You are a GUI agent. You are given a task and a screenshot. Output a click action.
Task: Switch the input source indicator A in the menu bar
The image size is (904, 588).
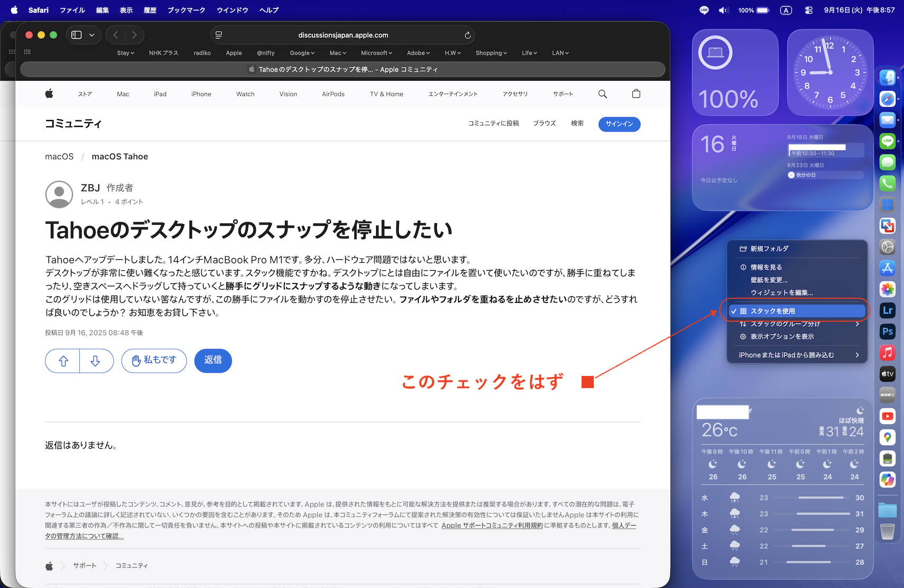786,10
